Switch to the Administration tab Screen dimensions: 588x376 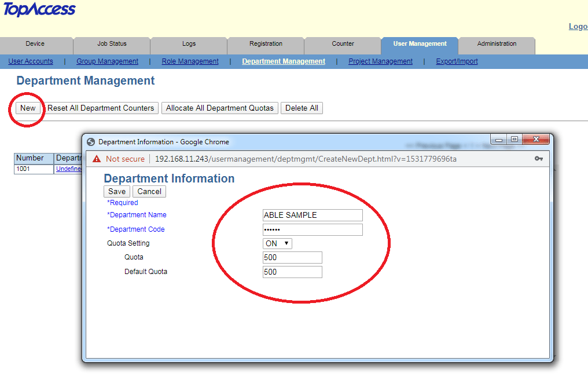(x=496, y=43)
